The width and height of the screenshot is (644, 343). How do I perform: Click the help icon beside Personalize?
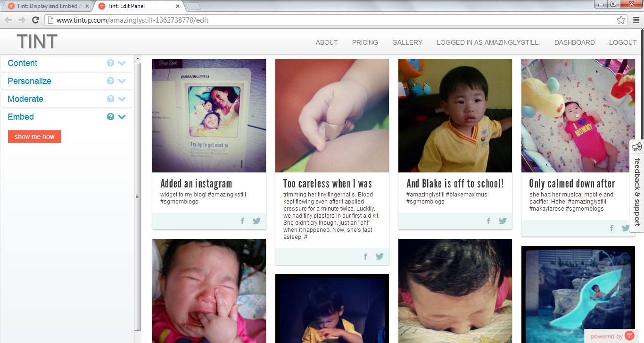click(111, 81)
